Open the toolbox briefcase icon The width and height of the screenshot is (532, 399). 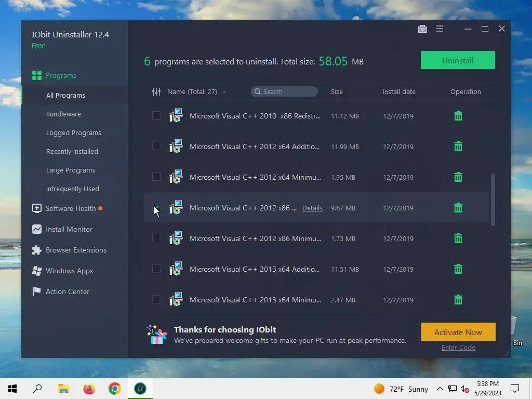422,29
